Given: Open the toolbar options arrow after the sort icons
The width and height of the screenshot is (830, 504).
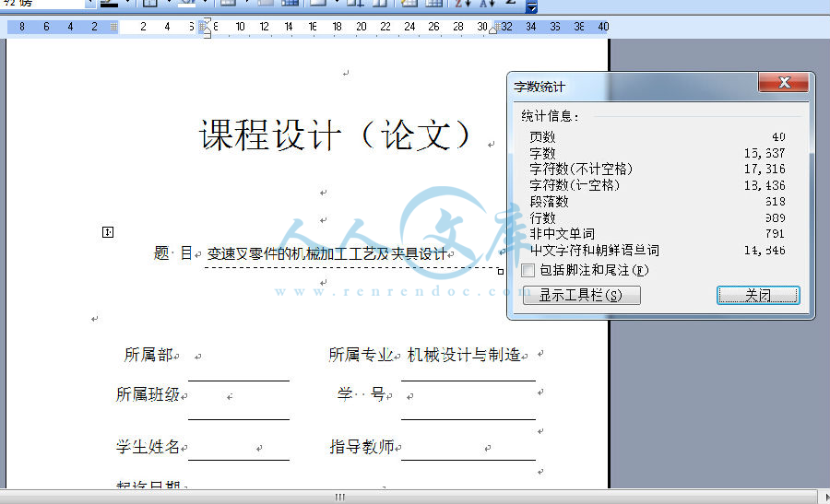Looking at the screenshot, I should [x=531, y=6].
